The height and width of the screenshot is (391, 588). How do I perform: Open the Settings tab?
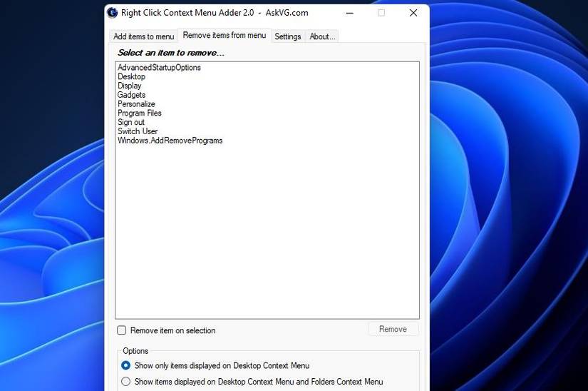coord(288,36)
